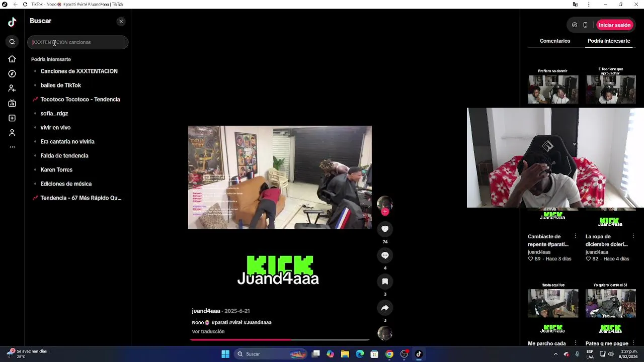Open La ropa de diciembre dolerí title
The height and width of the screenshot is (362, 644).
coord(606,240)
